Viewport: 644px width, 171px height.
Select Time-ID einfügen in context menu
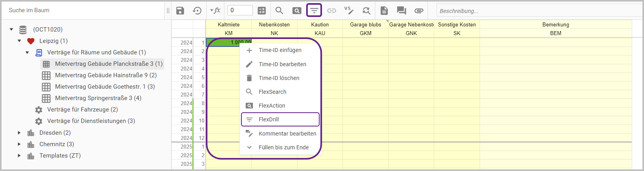pos(280,50)
